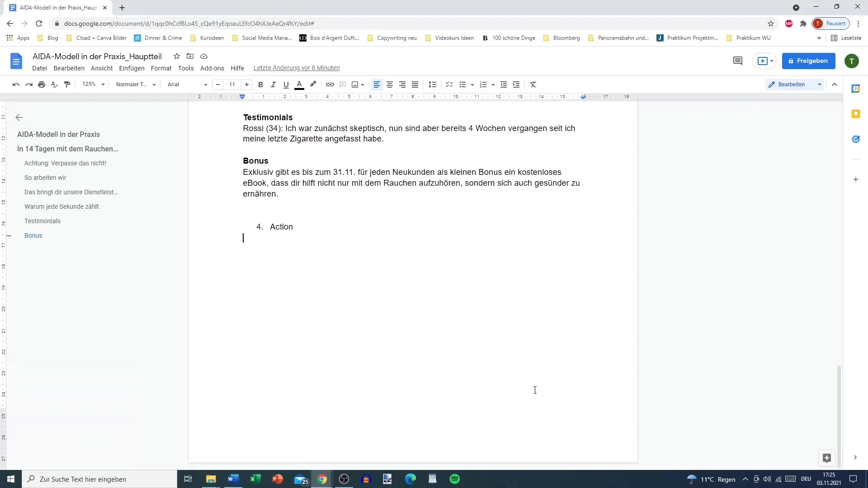Click the numbered list icon
This screenshot has width=868, height=488.
[481, 84]
